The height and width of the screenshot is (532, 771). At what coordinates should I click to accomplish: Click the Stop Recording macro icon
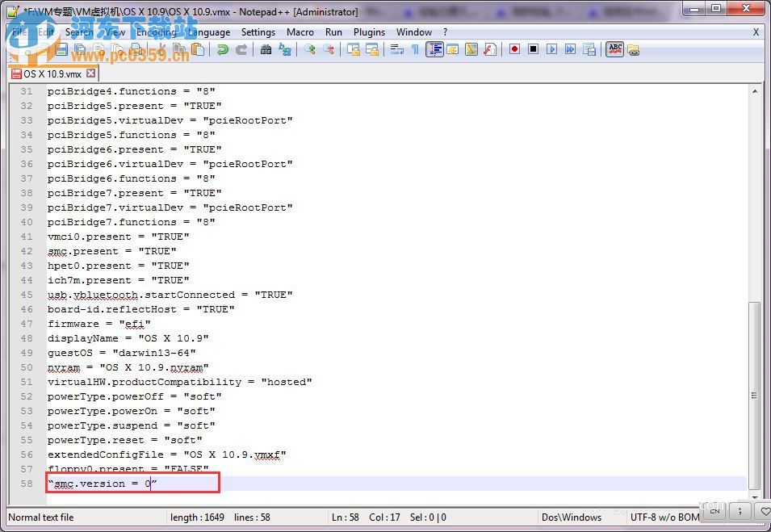click(533, 50)
